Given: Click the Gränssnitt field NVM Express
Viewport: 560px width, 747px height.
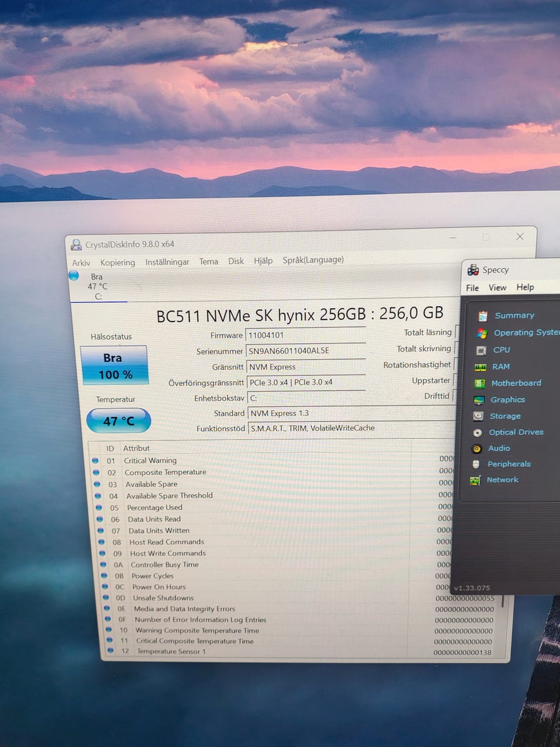Looking at the screenshot, I should [306, 366].
